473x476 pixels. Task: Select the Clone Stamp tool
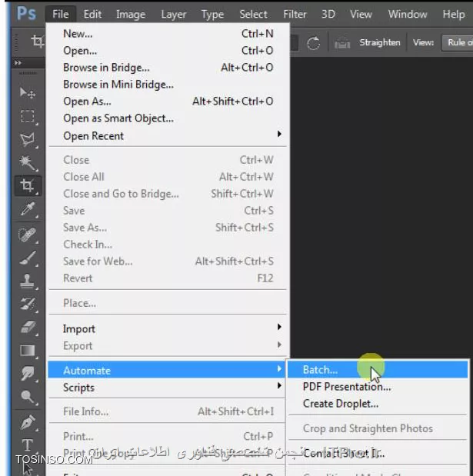pyautogui.click(x=28, y=281)
